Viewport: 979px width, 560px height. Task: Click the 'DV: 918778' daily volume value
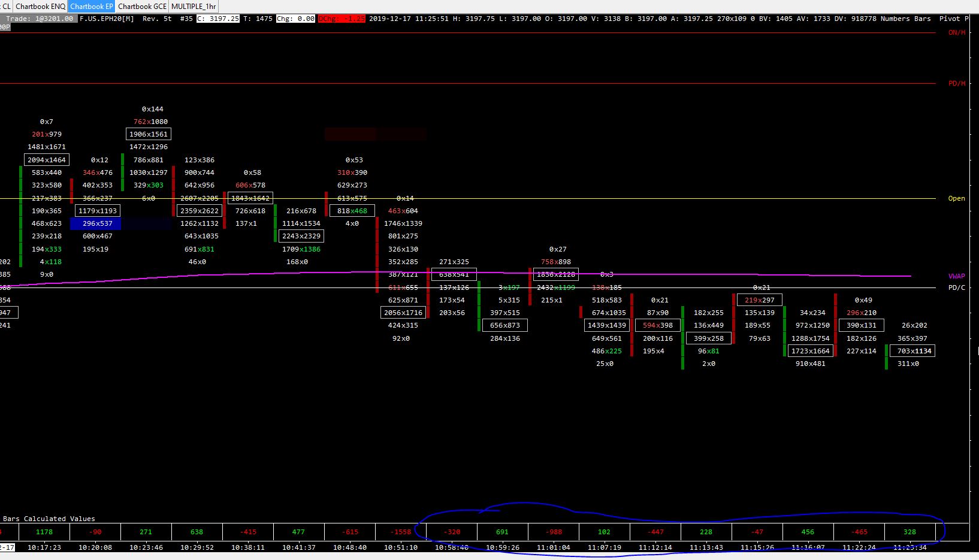855,19
